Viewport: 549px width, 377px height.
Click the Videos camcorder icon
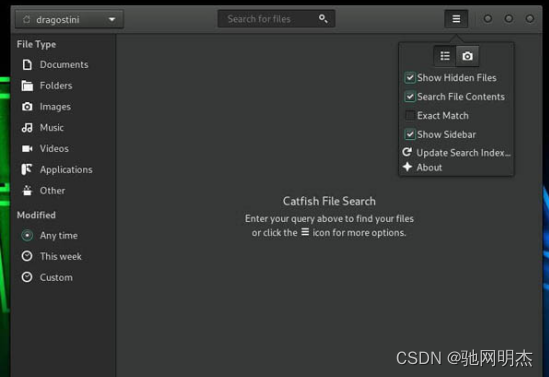pos(27,149)
